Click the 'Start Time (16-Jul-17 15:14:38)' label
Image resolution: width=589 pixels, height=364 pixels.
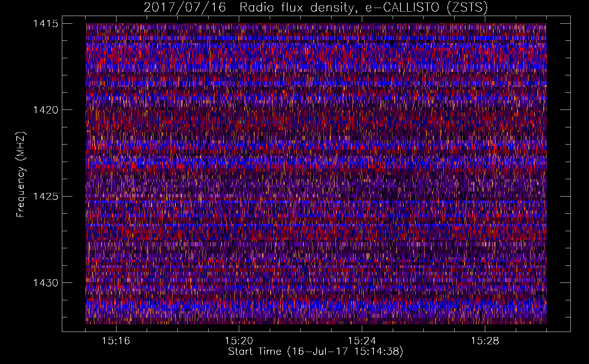tap(316, 352)
